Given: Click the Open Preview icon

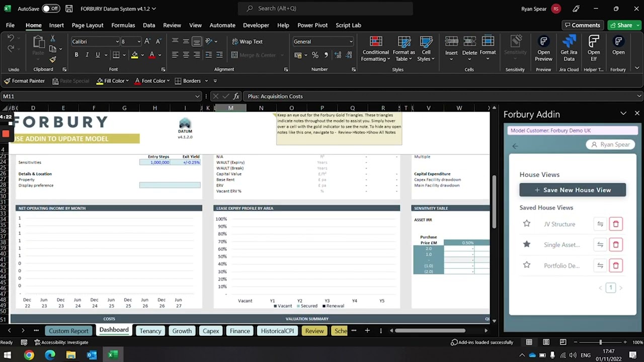Looking at the screenshot, I should click(x=543, y=49).
